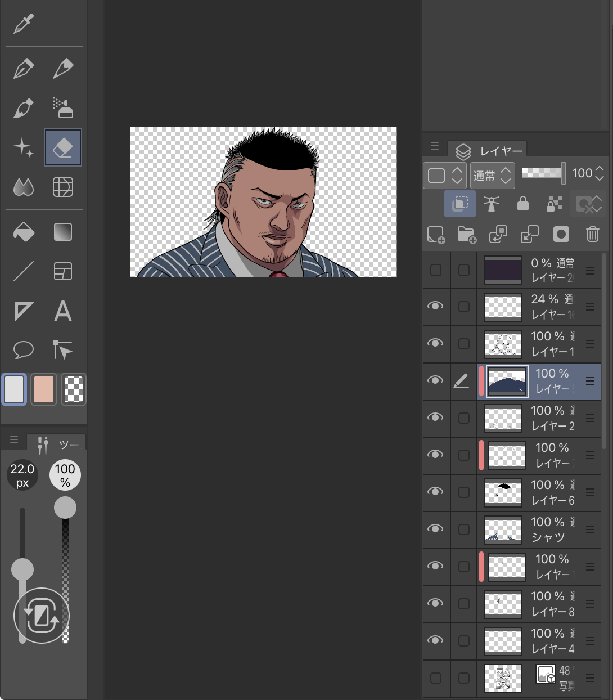Select the peach sub color swatch
The height and width of the screenshot is (700, 613).
point(44,389)
